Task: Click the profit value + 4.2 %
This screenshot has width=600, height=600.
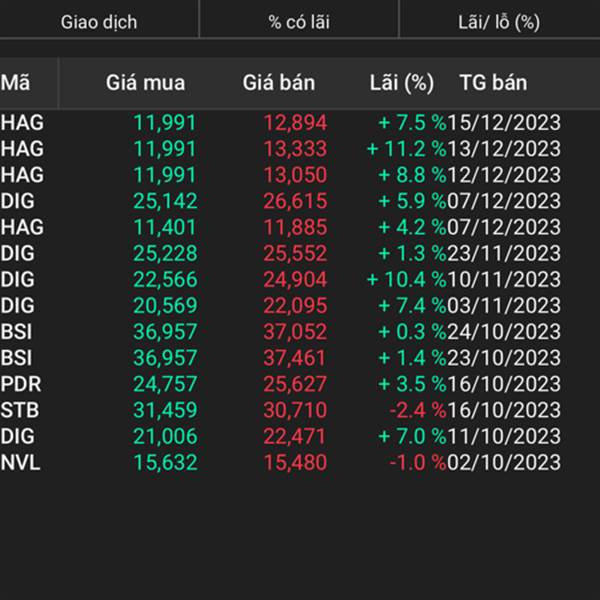Action: (x=412, y=227)
